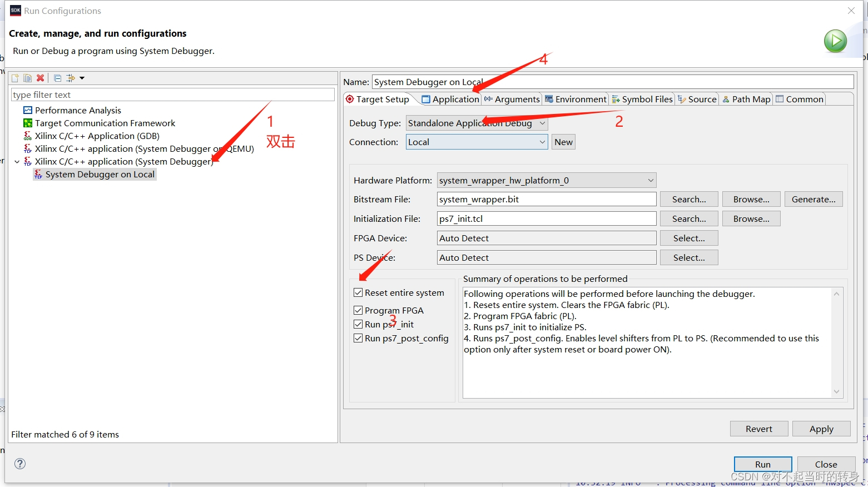Select Xilinx application System Debugger on QEMU
The width and height of the screenshot is (868, 487).
pos(145,148)
